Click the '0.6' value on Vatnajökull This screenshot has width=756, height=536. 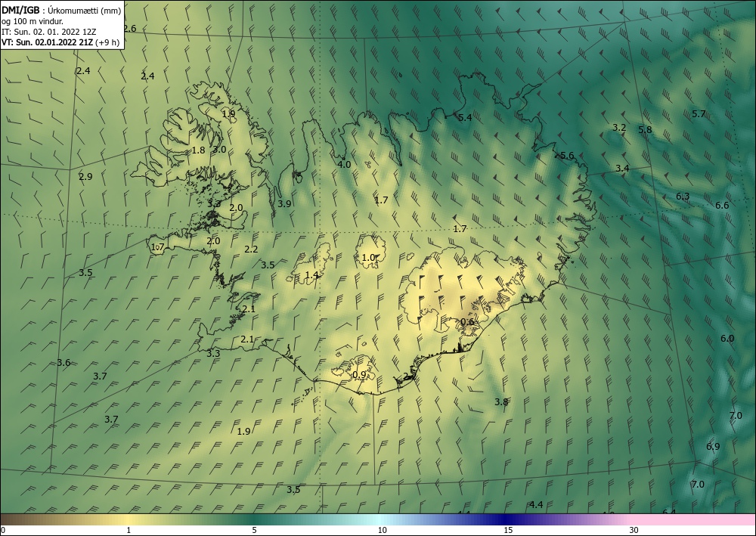click(x=467, y=322)
